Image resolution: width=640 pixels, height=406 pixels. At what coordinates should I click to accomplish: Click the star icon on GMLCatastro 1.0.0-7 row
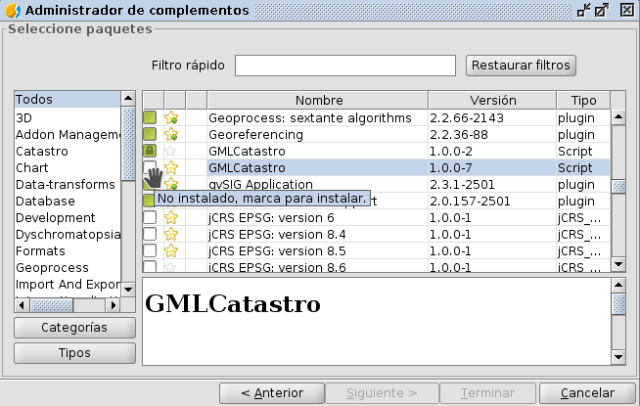tap(171, 168)
